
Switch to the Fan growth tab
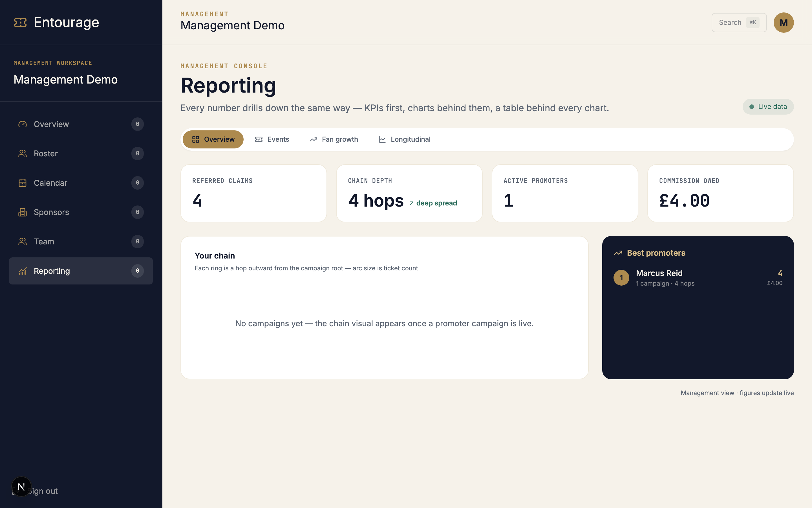pyautogui.click(x=334, y=139)
